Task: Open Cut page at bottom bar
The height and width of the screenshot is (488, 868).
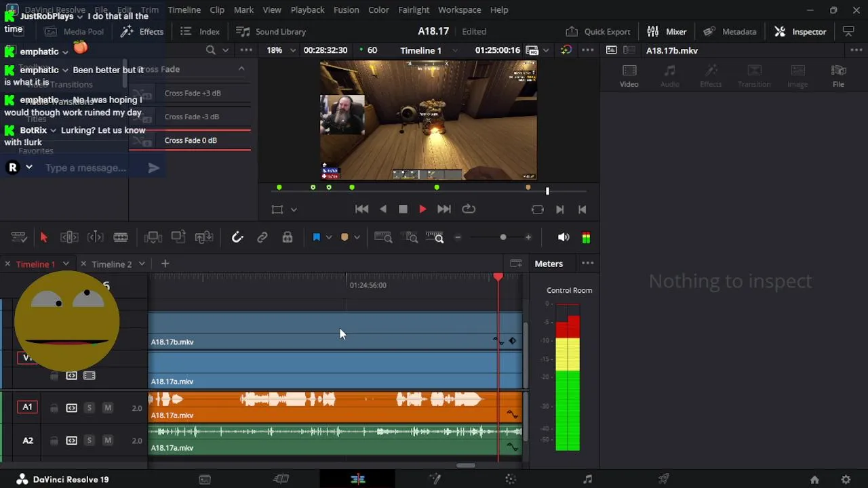Action: click(281, 480)
